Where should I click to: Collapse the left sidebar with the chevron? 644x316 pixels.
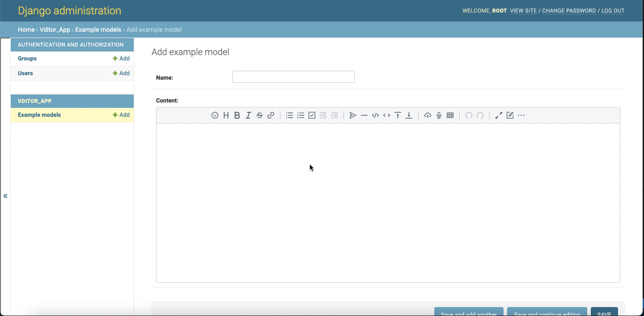pyautogui.click(x=5, y=196)
